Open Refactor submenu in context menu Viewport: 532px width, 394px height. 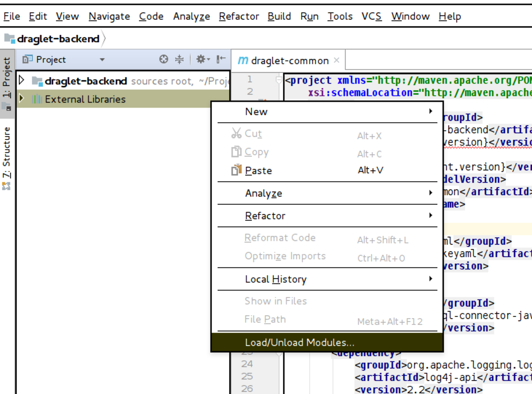point(327,216)
